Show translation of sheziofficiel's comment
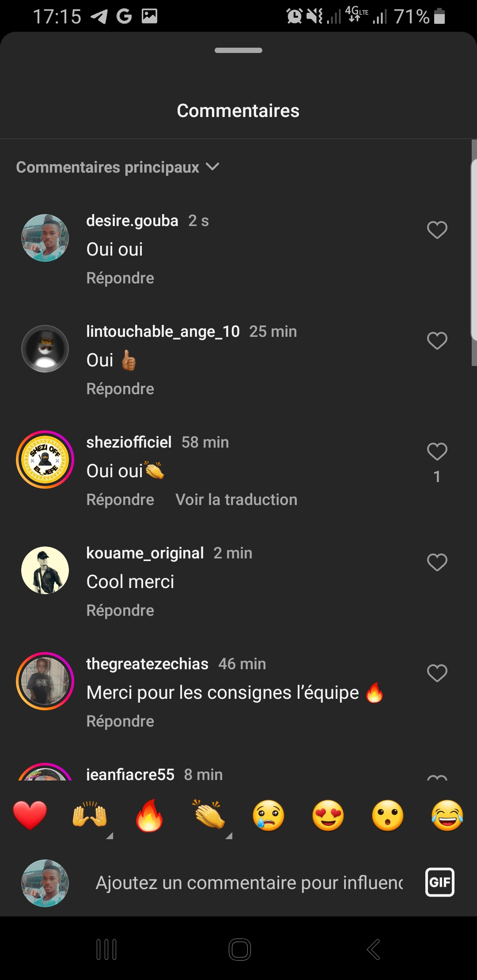 tap(236, 500)
